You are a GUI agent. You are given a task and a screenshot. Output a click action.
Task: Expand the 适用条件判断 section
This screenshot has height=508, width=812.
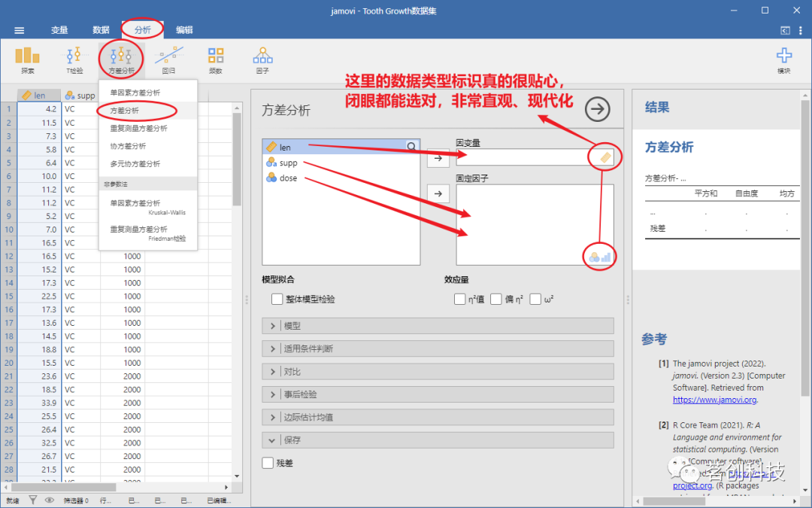tap(438, 349)
